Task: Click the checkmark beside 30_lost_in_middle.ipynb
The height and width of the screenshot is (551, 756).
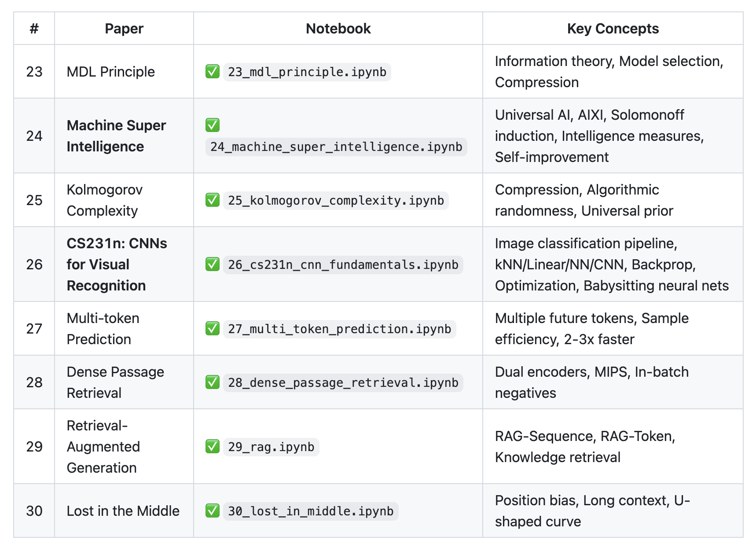Action: (x=213, y=511)
